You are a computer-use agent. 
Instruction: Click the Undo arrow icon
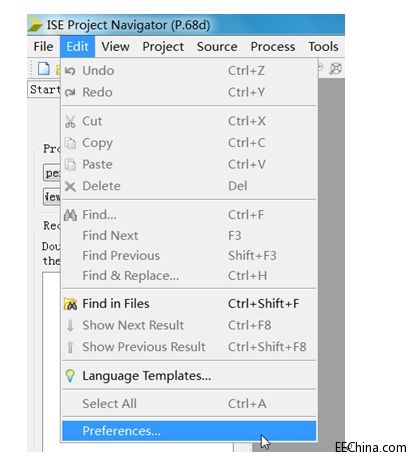coord(70,71)
